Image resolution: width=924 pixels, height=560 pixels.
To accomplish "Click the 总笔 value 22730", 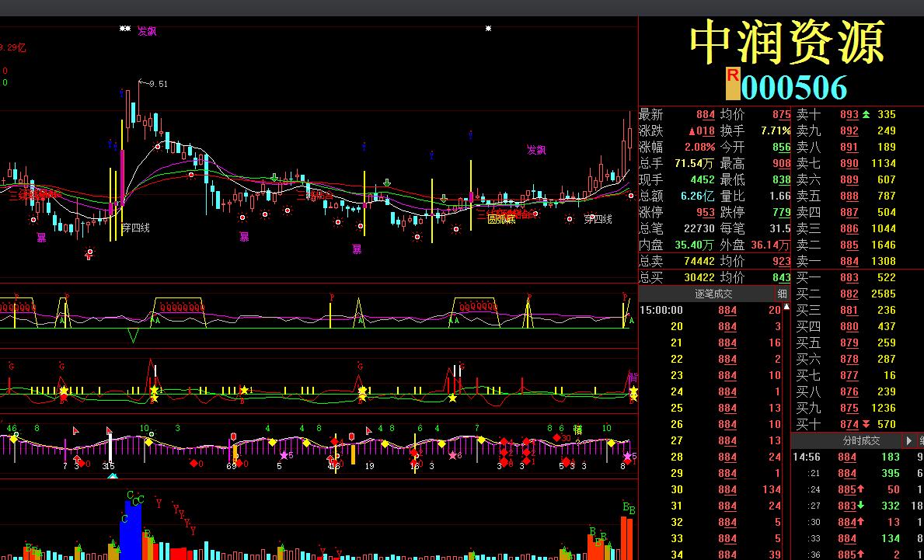I will (699, 228).
